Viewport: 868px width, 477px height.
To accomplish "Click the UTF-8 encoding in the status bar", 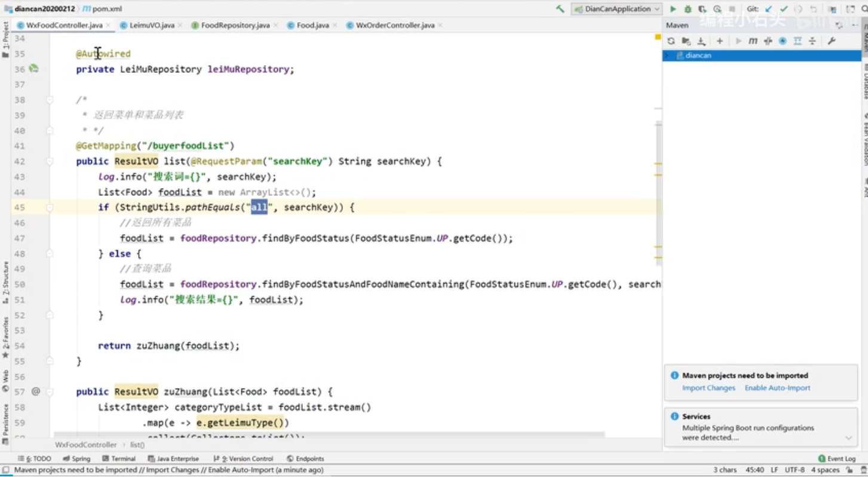I will (x=795, y=470).
